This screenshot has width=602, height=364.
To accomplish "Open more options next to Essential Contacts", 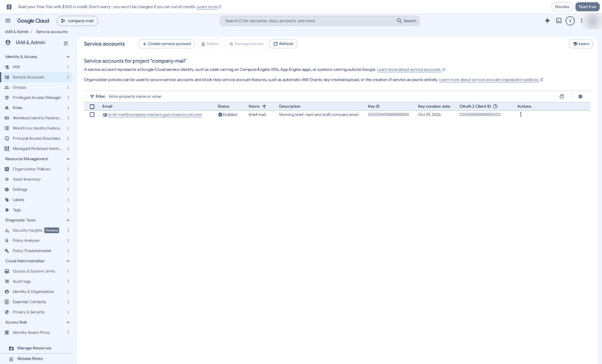I will (x=68, y=302).
